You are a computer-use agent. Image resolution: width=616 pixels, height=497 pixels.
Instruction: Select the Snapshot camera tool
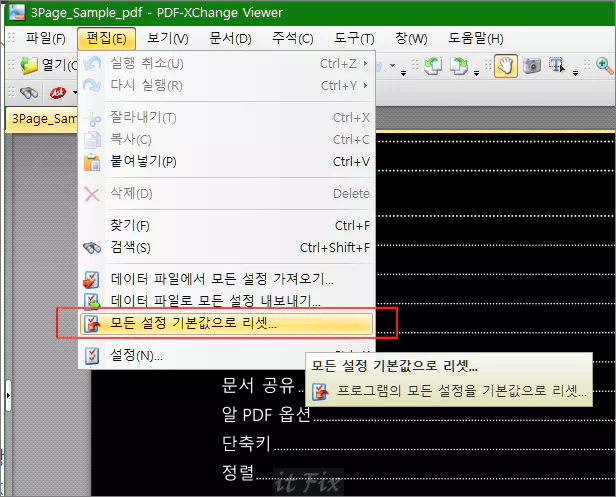(532, 66)
